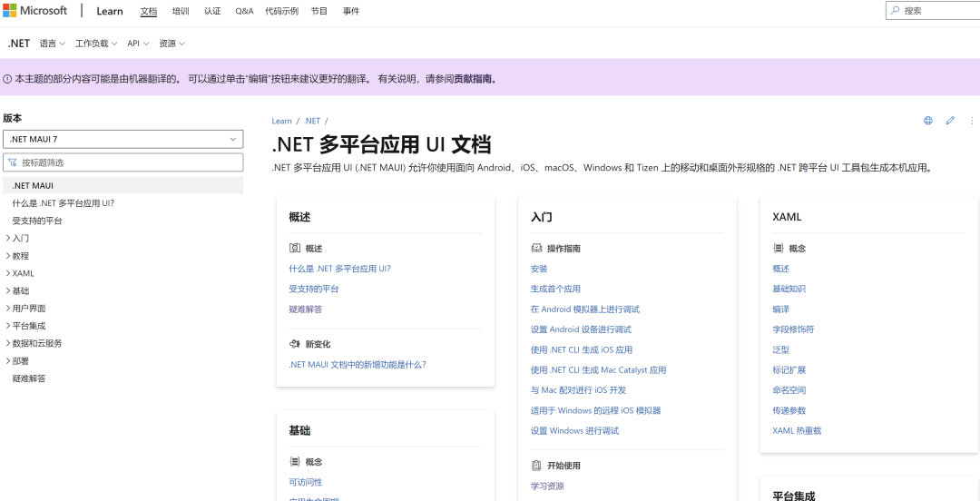Expand the 语言 dropdown
This screenshot has height=501, width=980.
click(x=53, y=44)
